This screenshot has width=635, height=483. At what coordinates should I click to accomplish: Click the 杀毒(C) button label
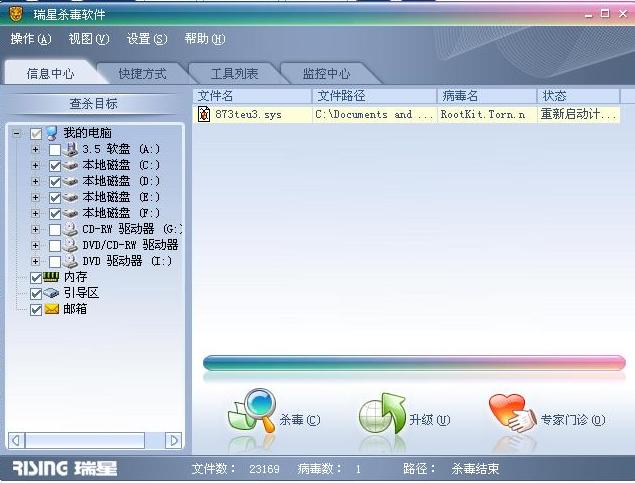point(300,420)
